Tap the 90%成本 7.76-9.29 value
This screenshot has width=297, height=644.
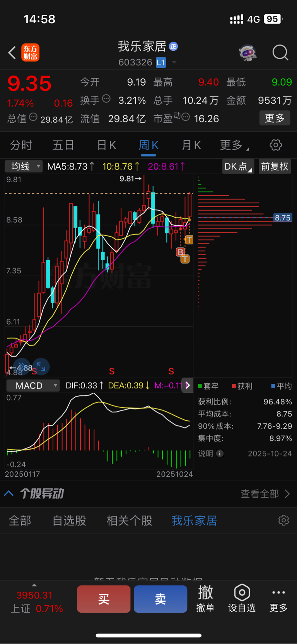tap(275, 426)
